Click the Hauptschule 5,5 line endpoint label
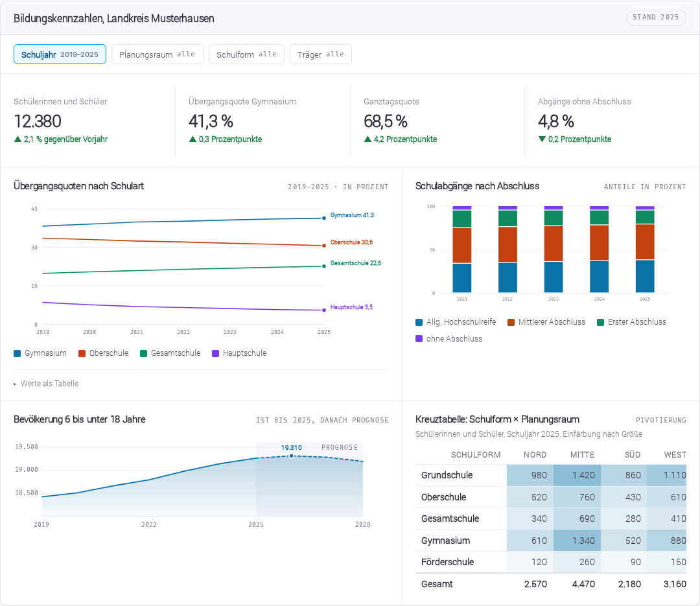This screenshot has width=700, height=606. [x=351, y=307]
